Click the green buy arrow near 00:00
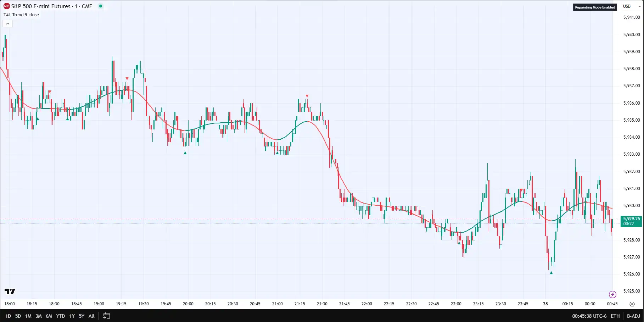 [551, 273]
